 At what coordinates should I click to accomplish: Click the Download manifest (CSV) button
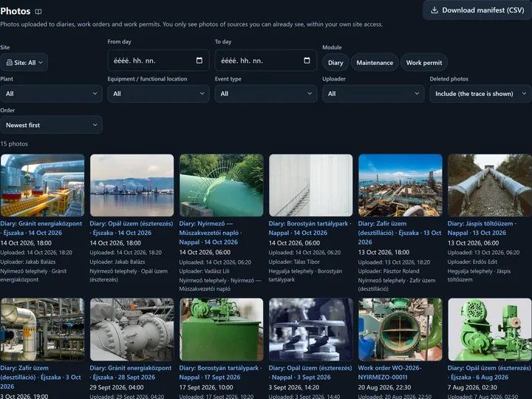(477, 10)
